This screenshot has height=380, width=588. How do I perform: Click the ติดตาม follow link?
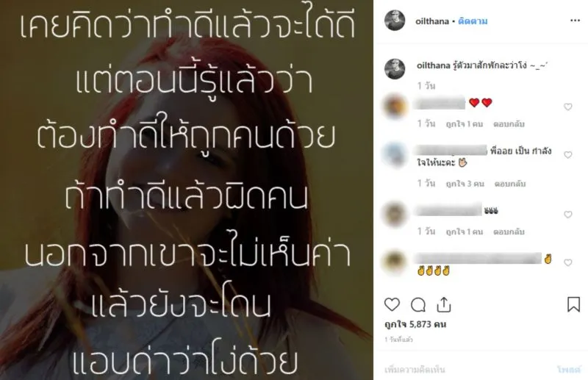tap(473, 21)
